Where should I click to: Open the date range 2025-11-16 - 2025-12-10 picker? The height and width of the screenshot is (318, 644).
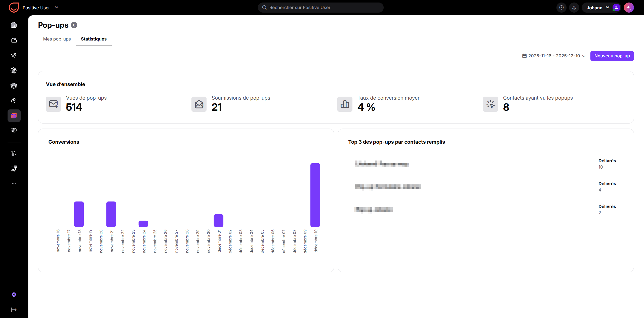tap(554, 56)
